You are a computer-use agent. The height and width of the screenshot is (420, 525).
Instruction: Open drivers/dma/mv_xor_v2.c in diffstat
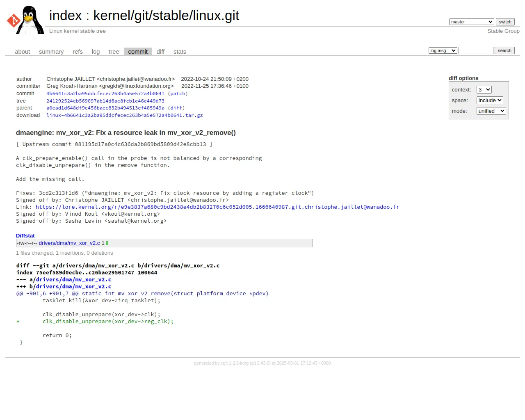tap(69, 243)
